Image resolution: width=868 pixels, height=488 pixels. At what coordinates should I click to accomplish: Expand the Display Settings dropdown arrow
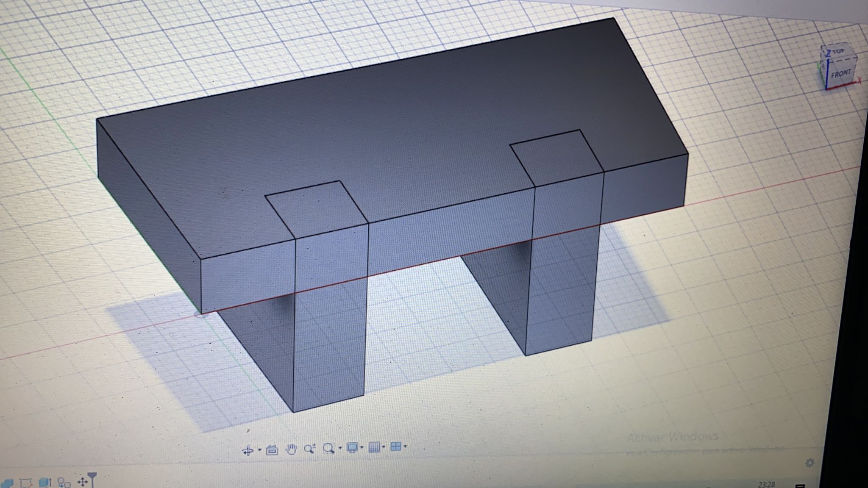click(362, 447)
